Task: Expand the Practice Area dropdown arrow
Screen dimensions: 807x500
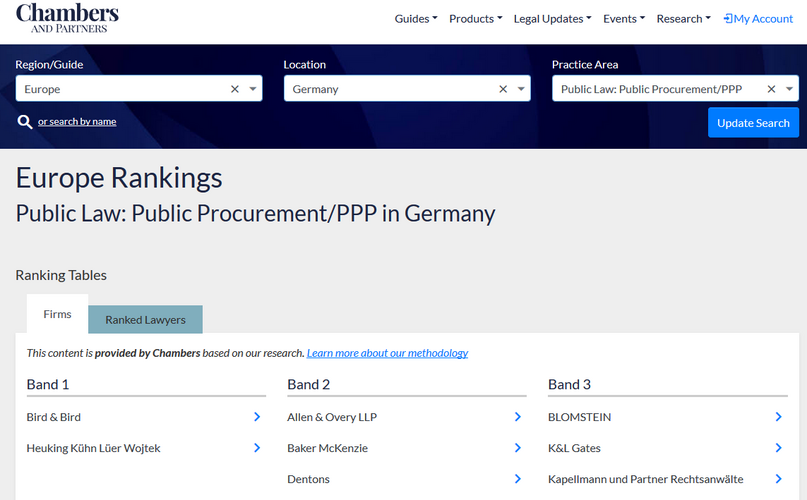Action: click(789, 89)
